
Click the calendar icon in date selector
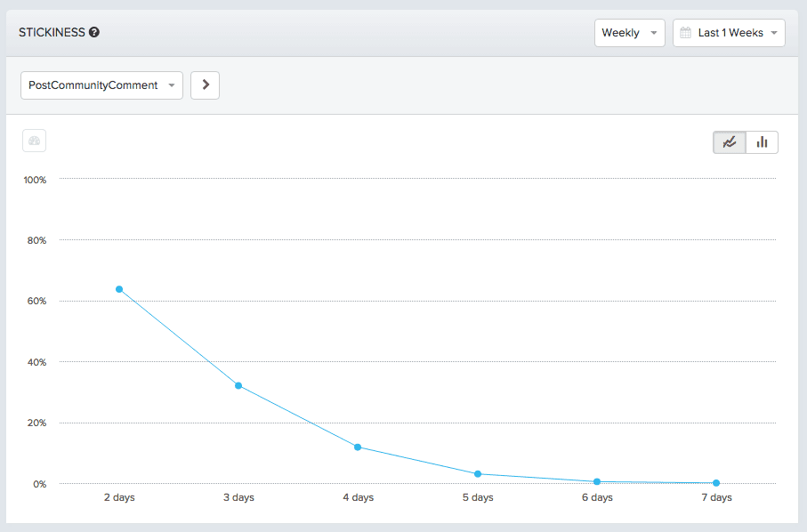686,32
